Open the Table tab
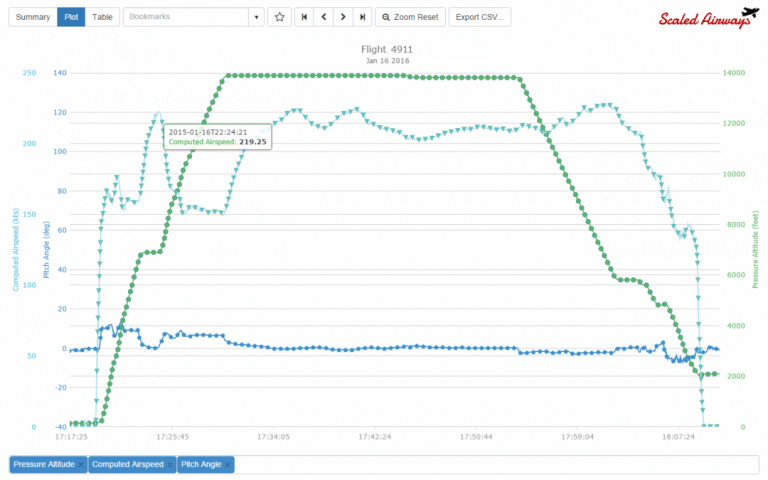Screen dimensions: 768x480 coord(102,17)
